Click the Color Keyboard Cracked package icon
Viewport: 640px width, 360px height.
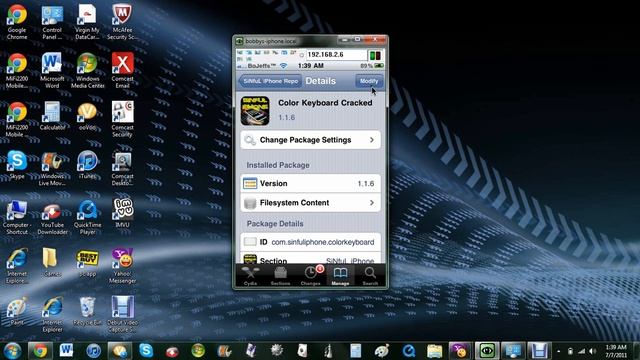point(255,111)
